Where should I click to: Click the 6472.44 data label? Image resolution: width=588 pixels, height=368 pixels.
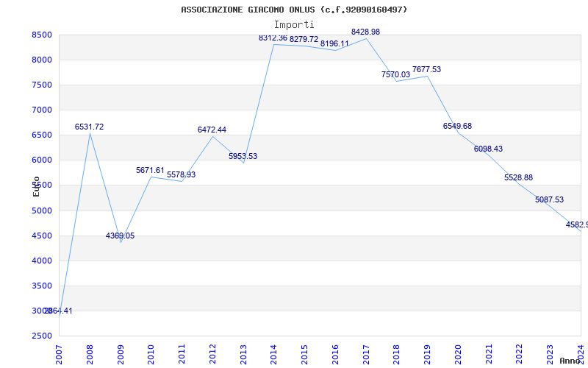coord(212,130)
